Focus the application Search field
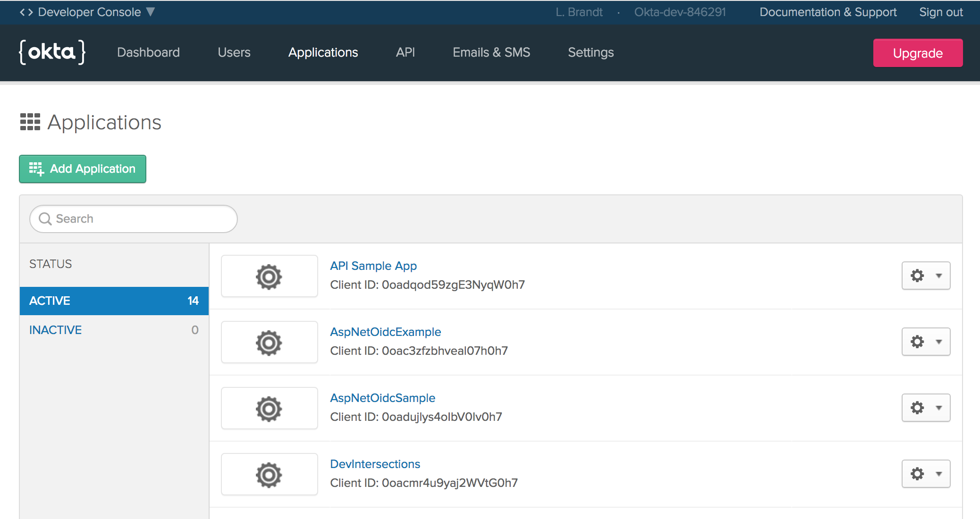The width and height of the screenshot is (980, 519). pos(142,219)
